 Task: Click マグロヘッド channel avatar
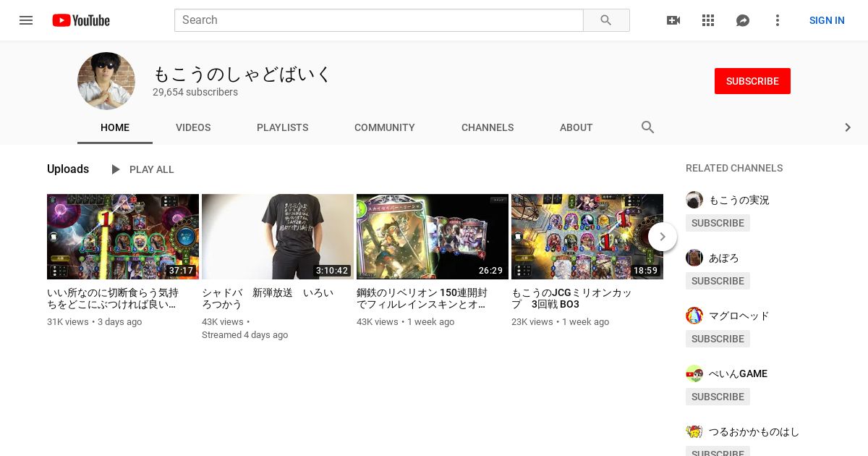(x=694, y=316)
